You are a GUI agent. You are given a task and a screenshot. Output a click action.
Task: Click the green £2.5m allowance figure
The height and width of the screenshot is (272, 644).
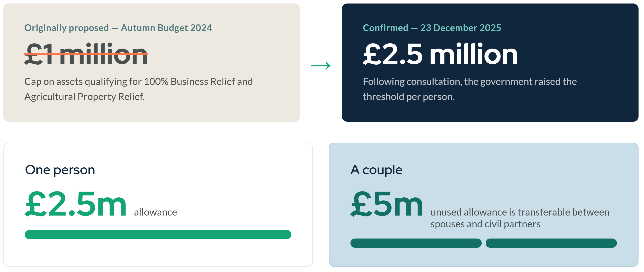[76, 204]
